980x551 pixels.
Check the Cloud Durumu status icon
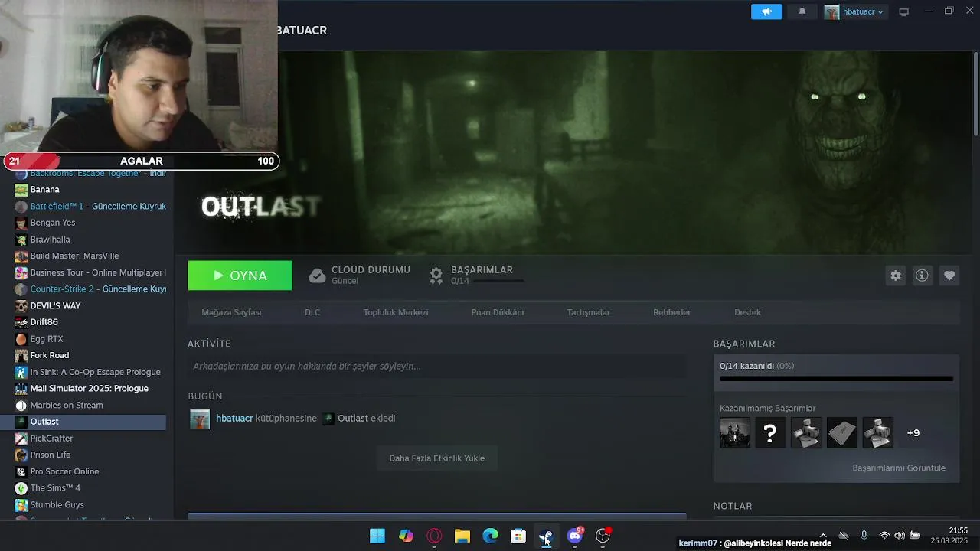pos(318,275)
